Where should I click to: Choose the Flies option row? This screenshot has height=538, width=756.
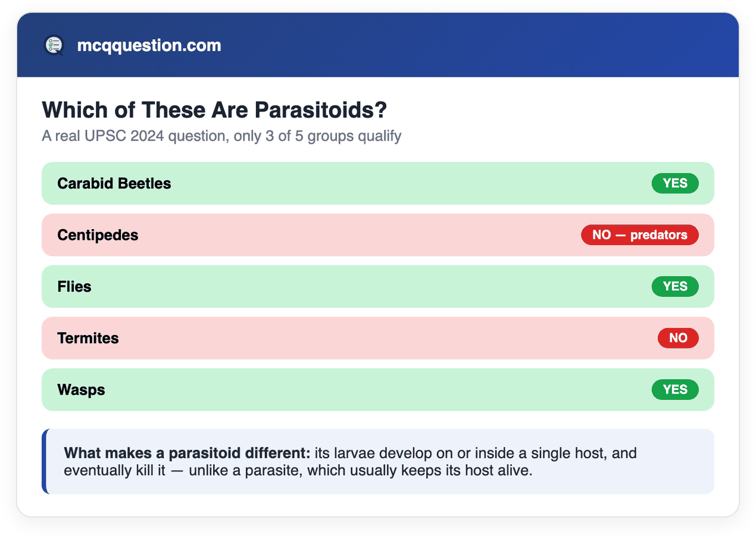377,286
